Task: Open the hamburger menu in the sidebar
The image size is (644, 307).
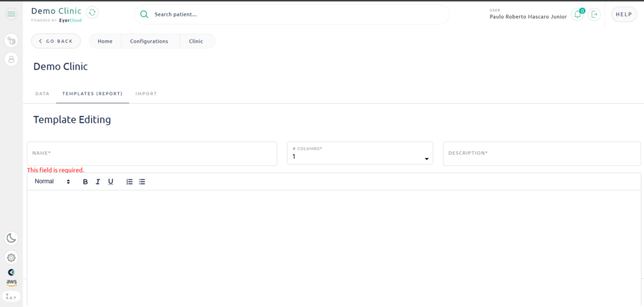Action: pos(11,14)
